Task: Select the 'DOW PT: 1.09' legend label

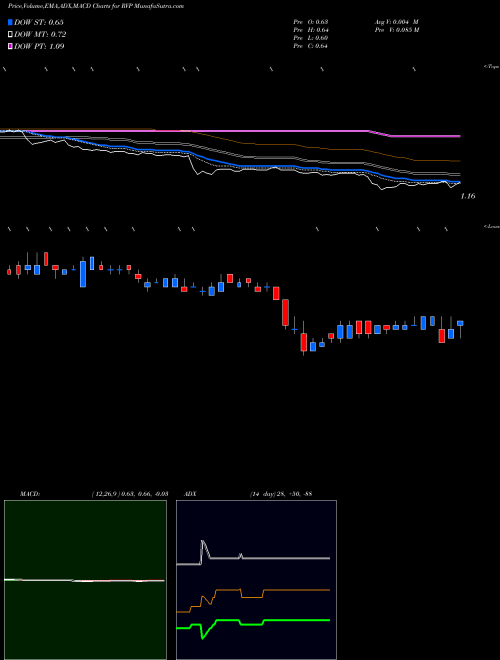Action: 39,46
